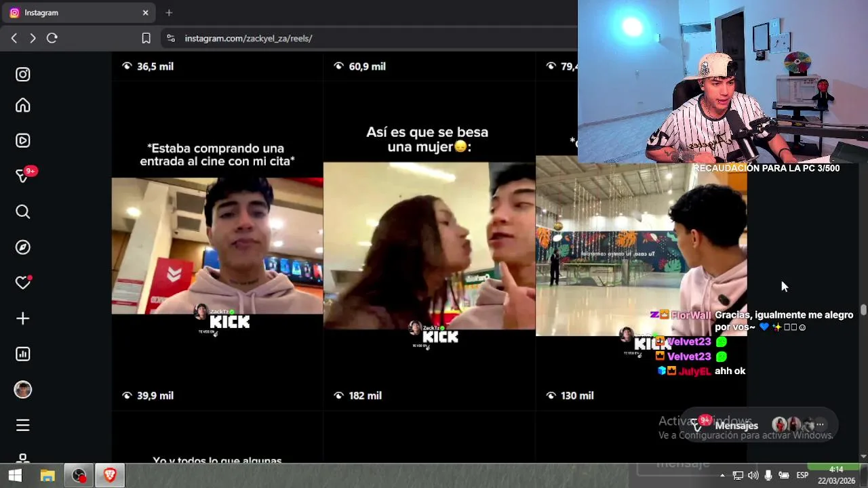The image size is (868, 488).
Task: Click FlorWall username in chat overlay
Action: pos(690,315)
